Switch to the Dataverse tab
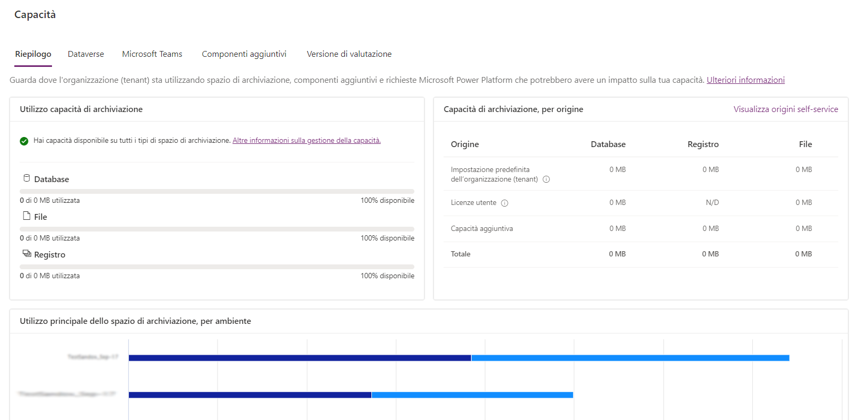868x420 pixels. pyautogui.click(x=86, y=54)
